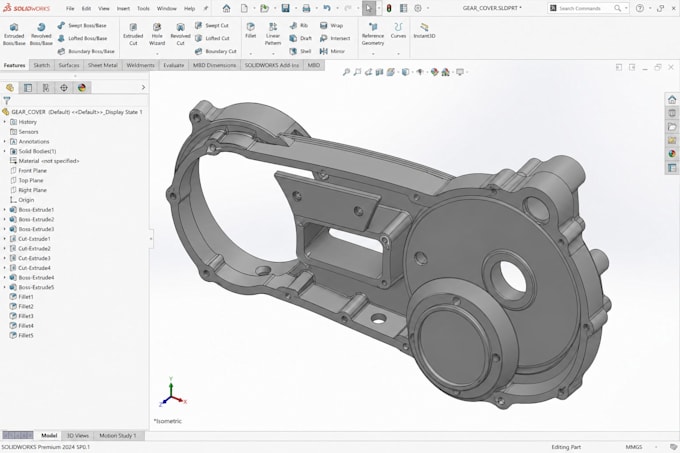Expand the Cut-Extrude1 feature

[5, 239]
